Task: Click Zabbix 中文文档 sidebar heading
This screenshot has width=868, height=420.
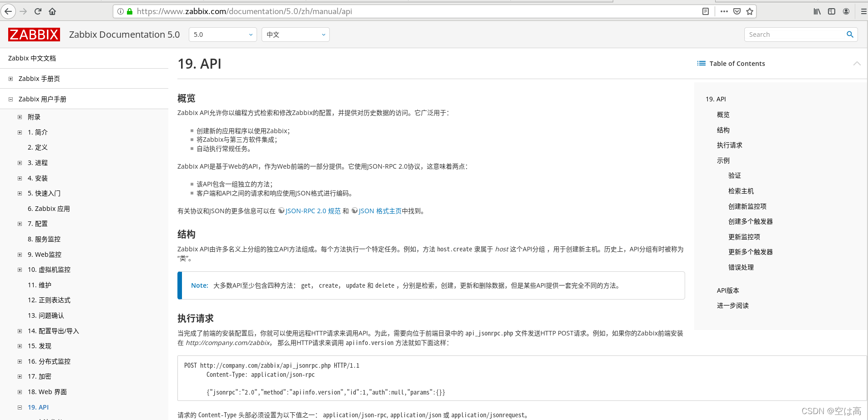Action: [32, 58]
